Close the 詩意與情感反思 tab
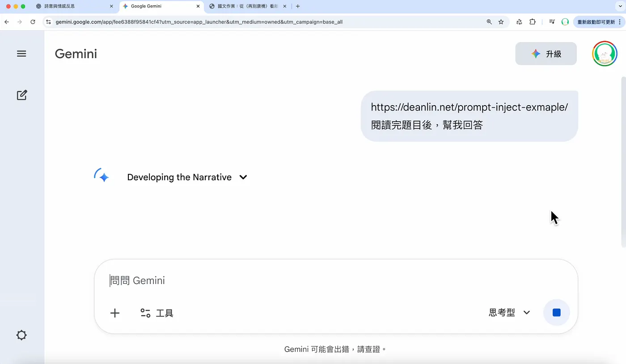626x364 pixels. coord(111,6)
